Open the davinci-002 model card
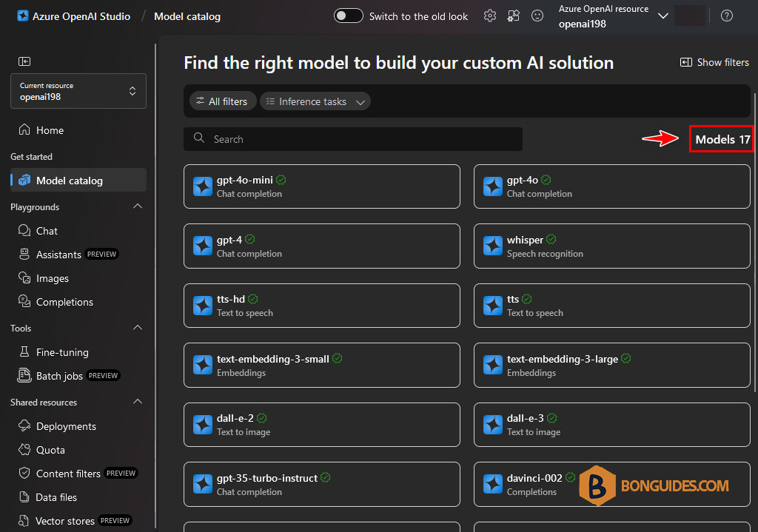Image resolution: width=758 pixels, height=532 pixels. [x=612, y=484]
